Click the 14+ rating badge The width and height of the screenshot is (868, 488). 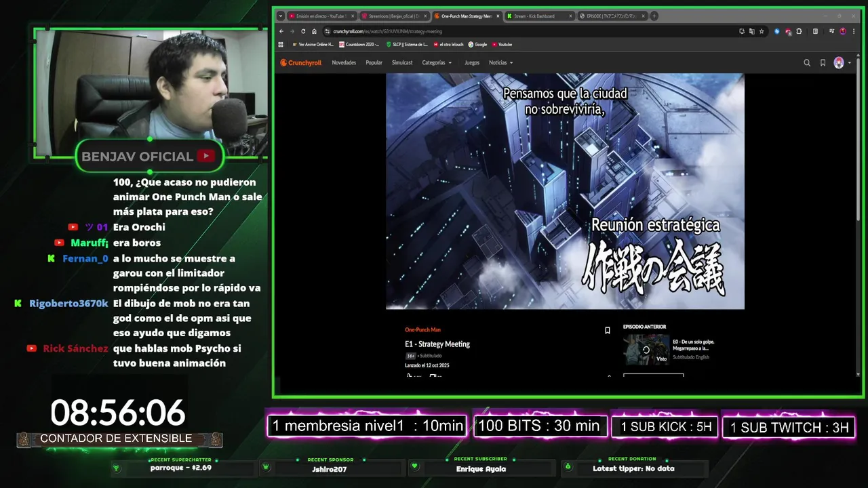[410, 356]
